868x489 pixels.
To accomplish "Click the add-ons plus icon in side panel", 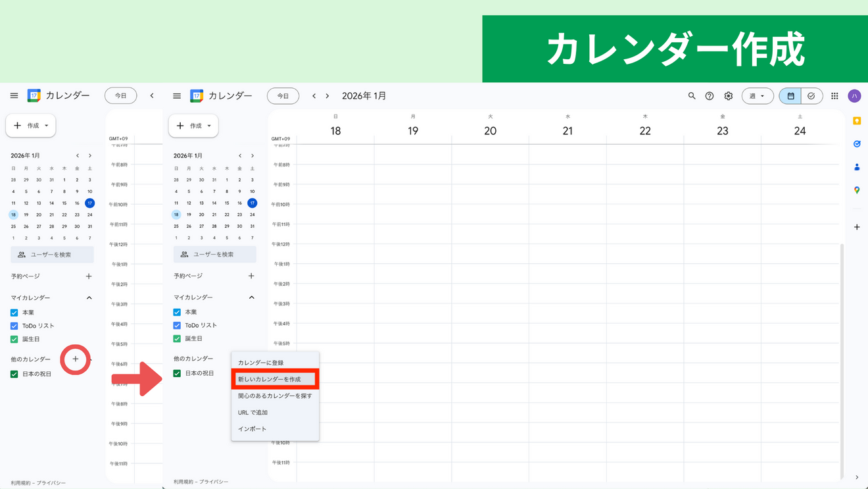I will click(857, 227).
